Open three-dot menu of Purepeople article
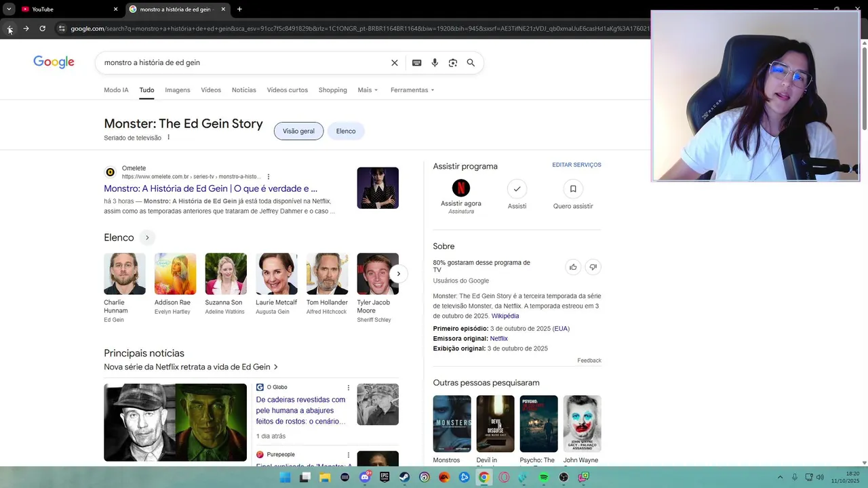 click(x=349, y=455)
